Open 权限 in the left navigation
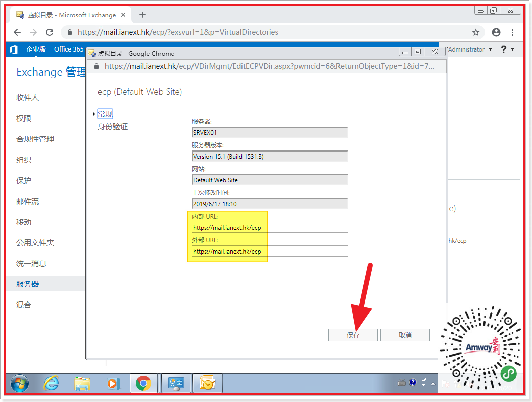Image resolution: width=532 pixels, height=402 pixels. pos(24,118)
